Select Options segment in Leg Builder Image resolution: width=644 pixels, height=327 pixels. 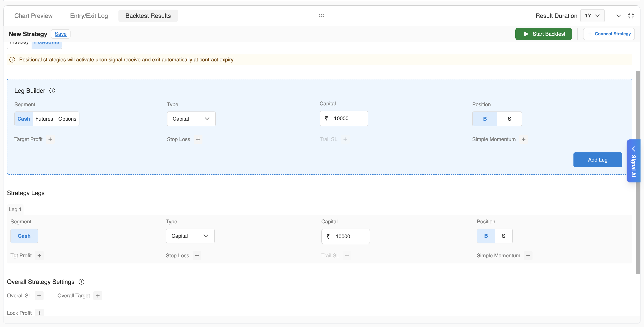click(67, 119)
